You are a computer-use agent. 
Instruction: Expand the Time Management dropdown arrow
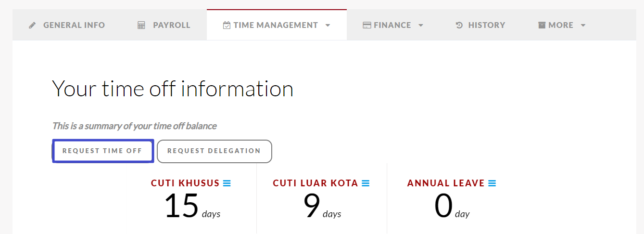328,25
